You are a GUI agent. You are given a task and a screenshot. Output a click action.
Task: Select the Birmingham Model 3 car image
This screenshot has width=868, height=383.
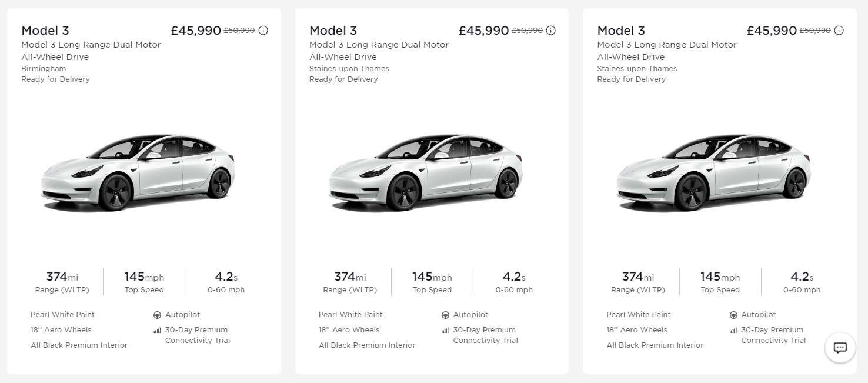138,172
